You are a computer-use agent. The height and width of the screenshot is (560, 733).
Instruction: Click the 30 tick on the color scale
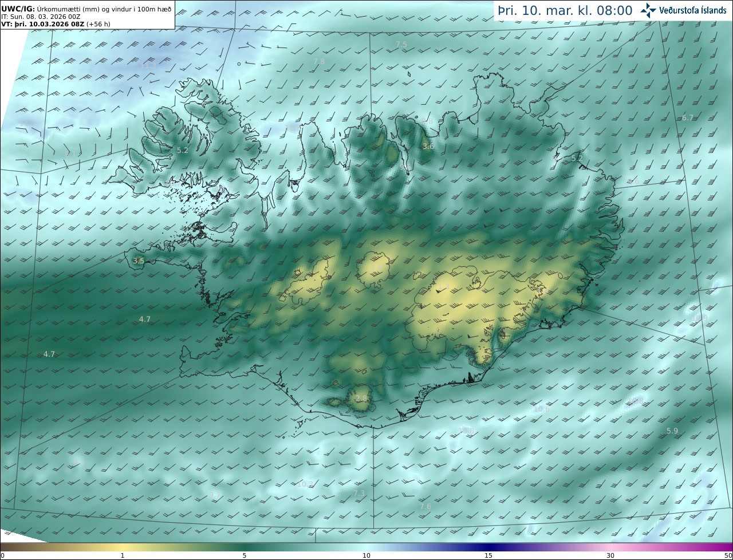click(x=610, y=555)
